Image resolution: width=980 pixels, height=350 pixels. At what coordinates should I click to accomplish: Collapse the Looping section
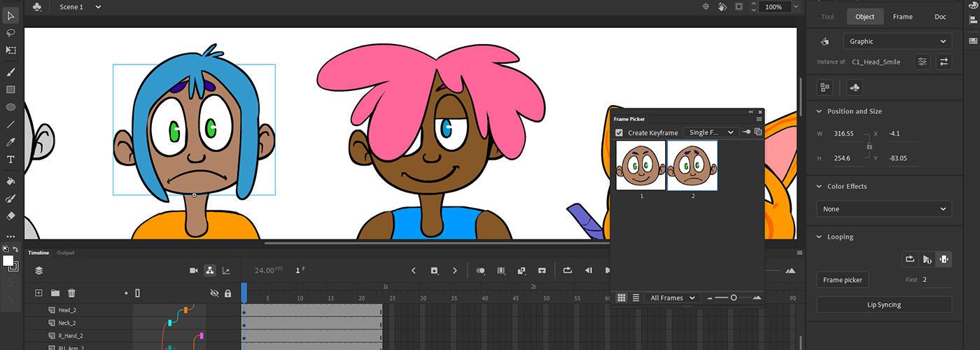[x=820, y=237]
